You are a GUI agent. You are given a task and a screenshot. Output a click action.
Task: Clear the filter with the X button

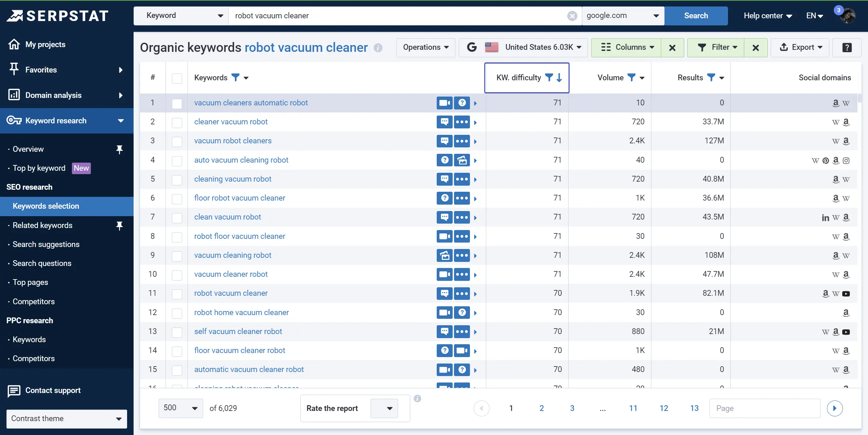pos(755,48)
